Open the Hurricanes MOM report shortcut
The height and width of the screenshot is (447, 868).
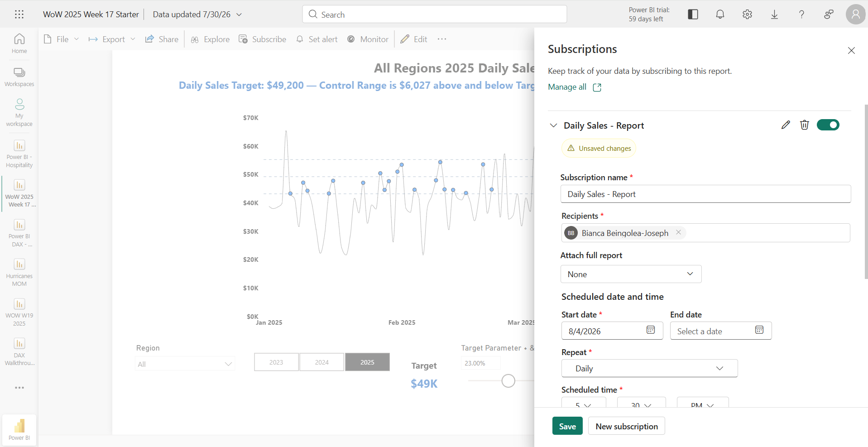[19, 272]
